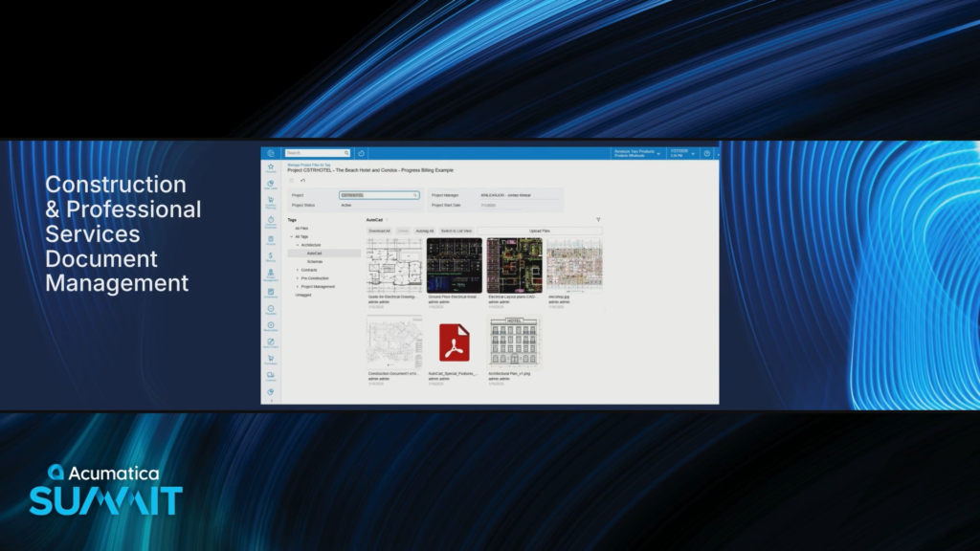Select the Schemas tag in tree
This screenshot has height=551, width=980.
tap(315, 261)
